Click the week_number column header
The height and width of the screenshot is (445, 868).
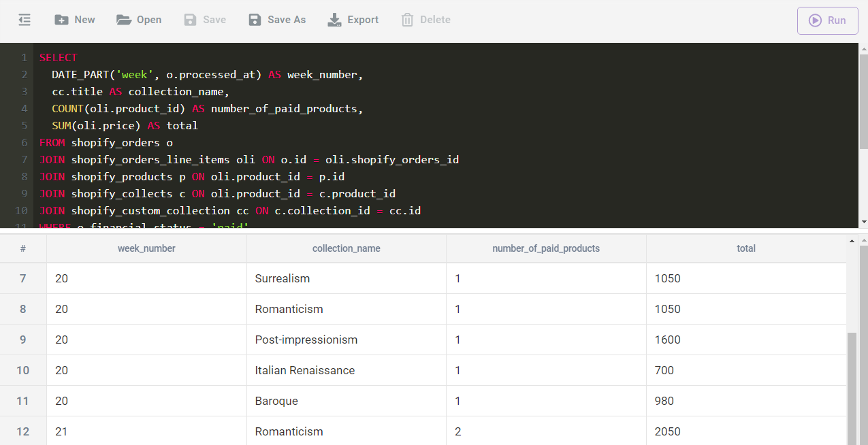pos(146,248)
